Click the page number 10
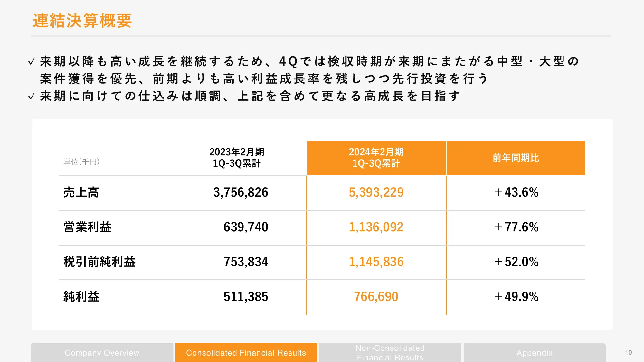This screenshot has height=362, width=644. click(x=629, y=353)
